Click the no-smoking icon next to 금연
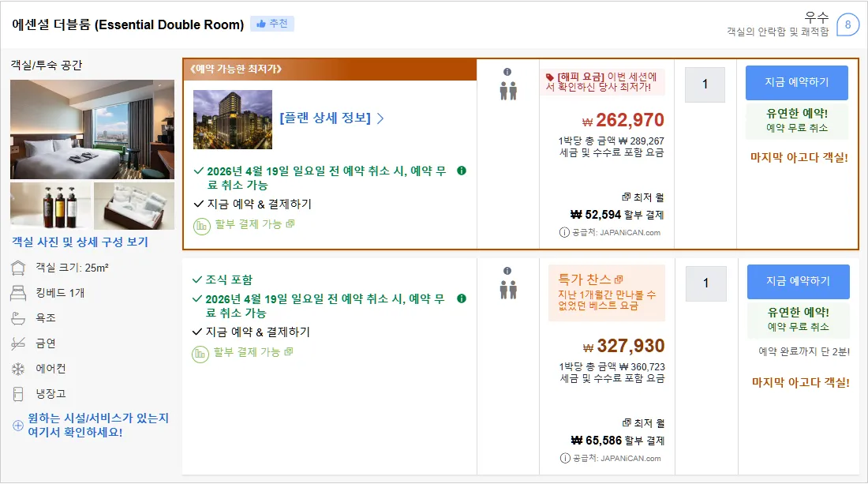This screenshot has width=868, height=484. (x=18, y=344)
